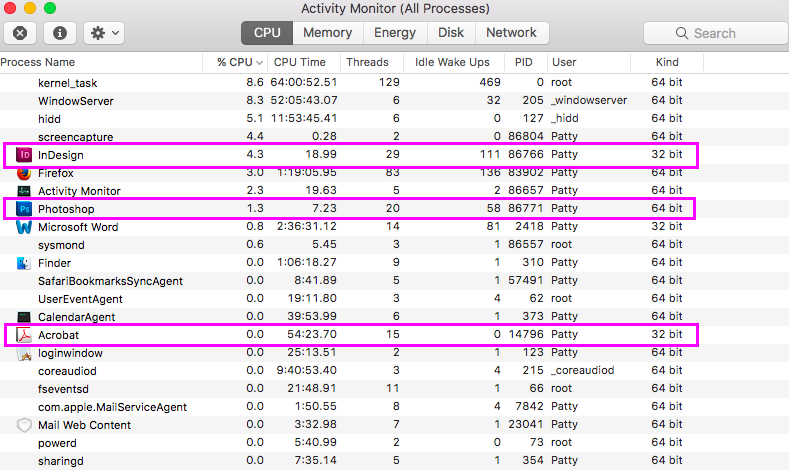Select the coreaudiod process row

(x=394, y=371)
